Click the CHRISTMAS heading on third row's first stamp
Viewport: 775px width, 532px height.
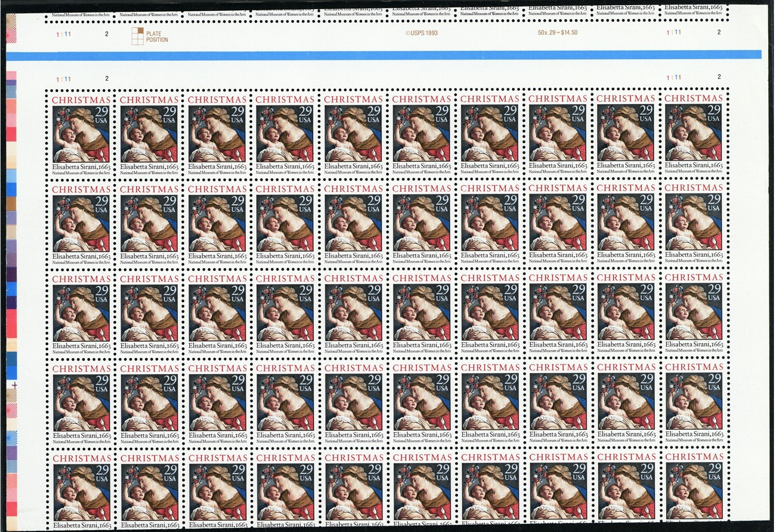coord(81,279)
